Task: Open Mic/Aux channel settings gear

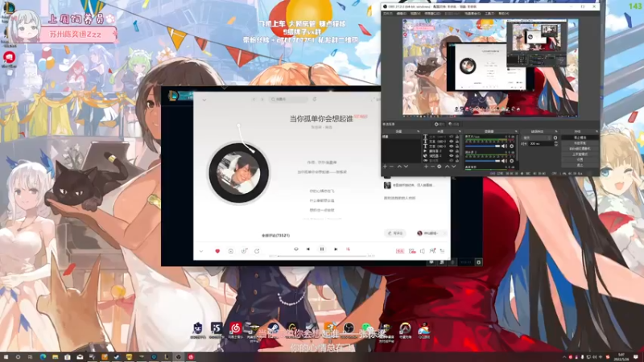Action: pos(512,146)
